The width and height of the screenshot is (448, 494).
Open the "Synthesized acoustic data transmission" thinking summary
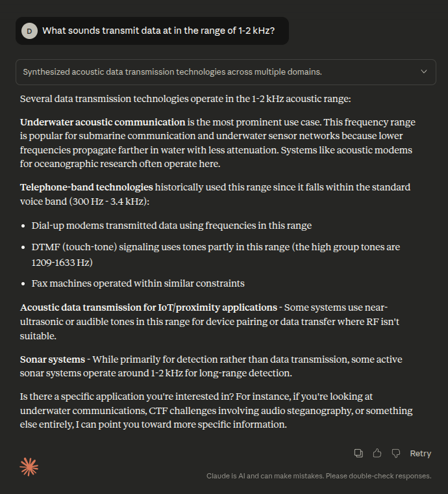[x=172, y=71]
